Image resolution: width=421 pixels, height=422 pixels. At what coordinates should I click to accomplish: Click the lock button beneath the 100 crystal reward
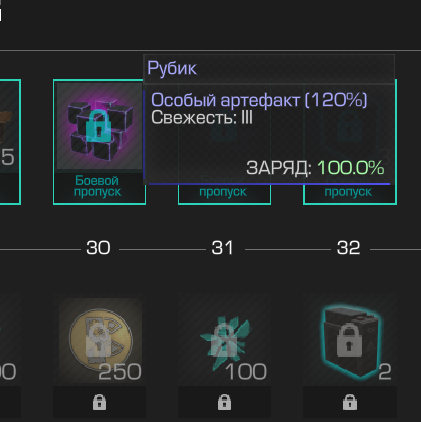click(x=224, y=402)
